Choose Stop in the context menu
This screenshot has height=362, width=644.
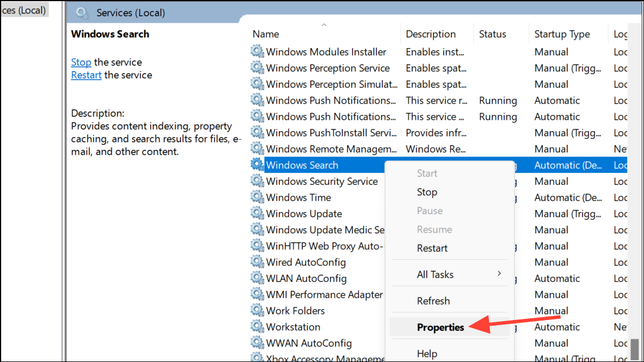coord(450,192)
